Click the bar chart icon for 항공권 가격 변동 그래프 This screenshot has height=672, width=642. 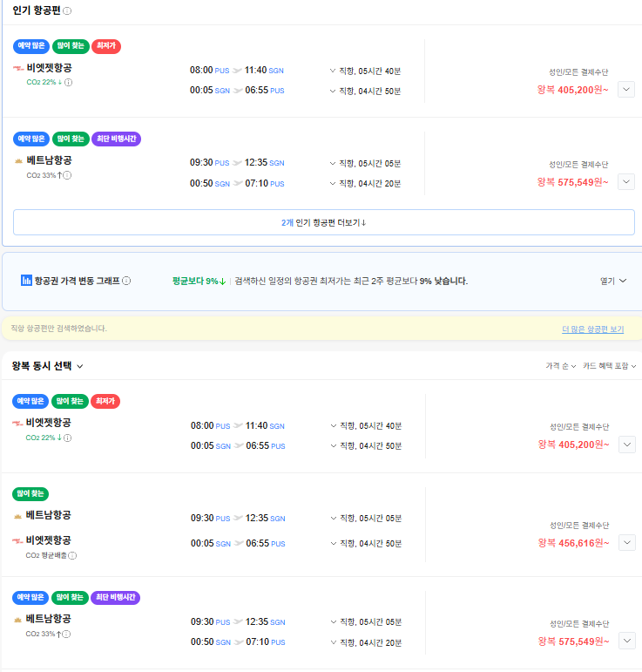click(26, 281)
